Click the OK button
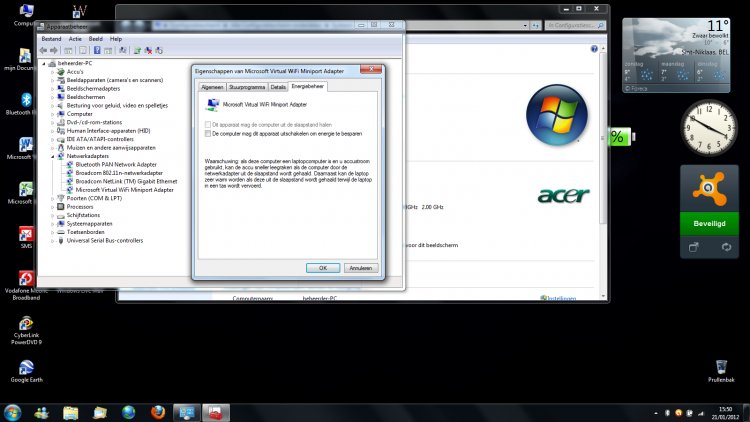 (x=322, y=268)
